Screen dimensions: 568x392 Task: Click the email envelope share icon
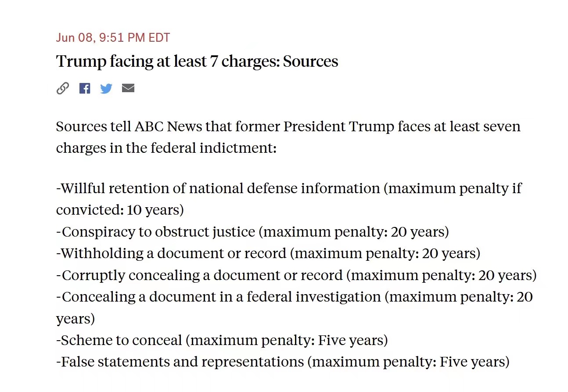tap(128, 88)
